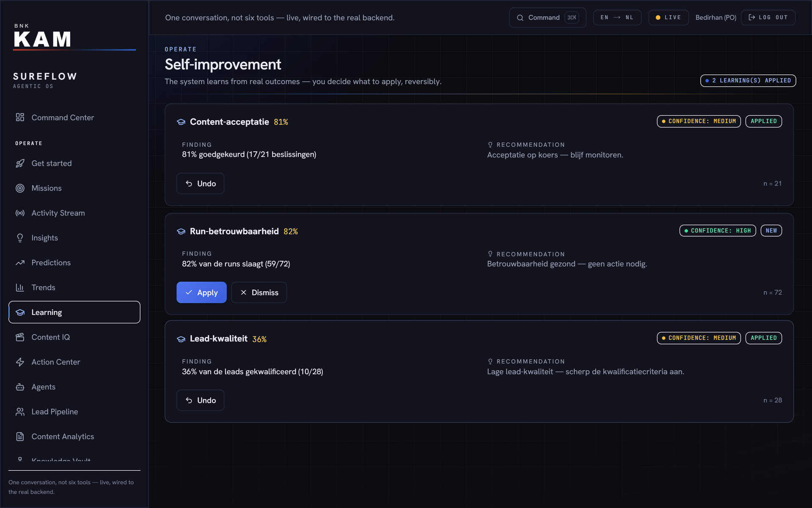
Task: Click the Agents robot icon
Action: [20, 387]
